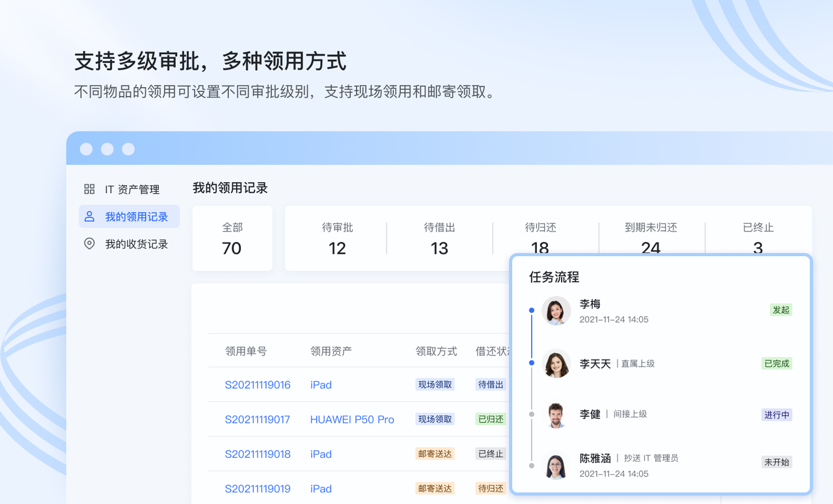
Task: Click the 领取方式 column header
Action: click(436, 351)
